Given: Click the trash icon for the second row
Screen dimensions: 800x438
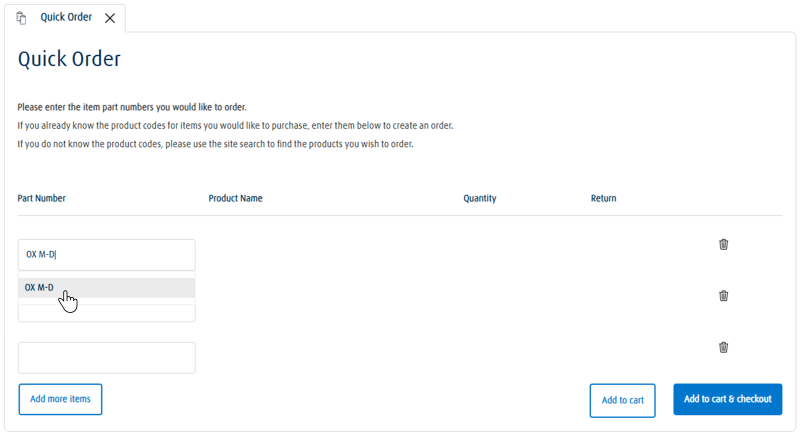Looking at the screenshot, I should point(724,295).
